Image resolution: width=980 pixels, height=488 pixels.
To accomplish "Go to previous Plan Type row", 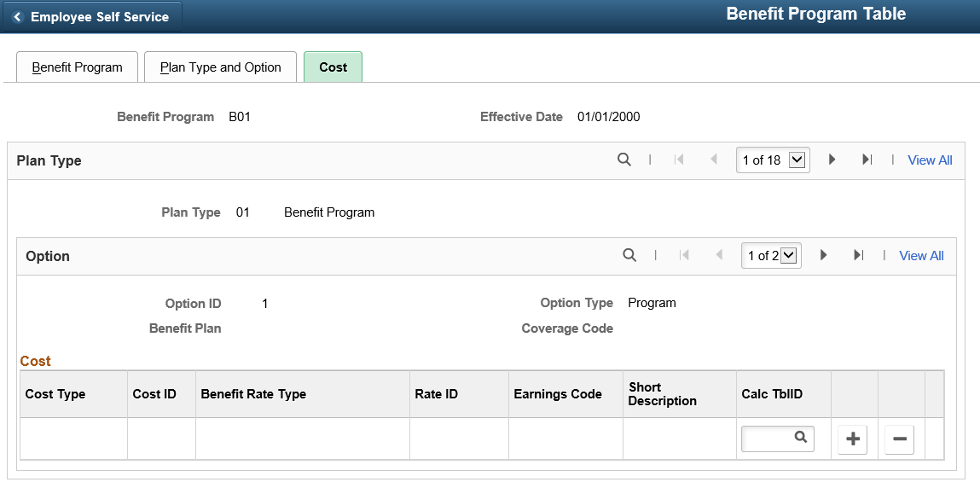I will 714,160.
